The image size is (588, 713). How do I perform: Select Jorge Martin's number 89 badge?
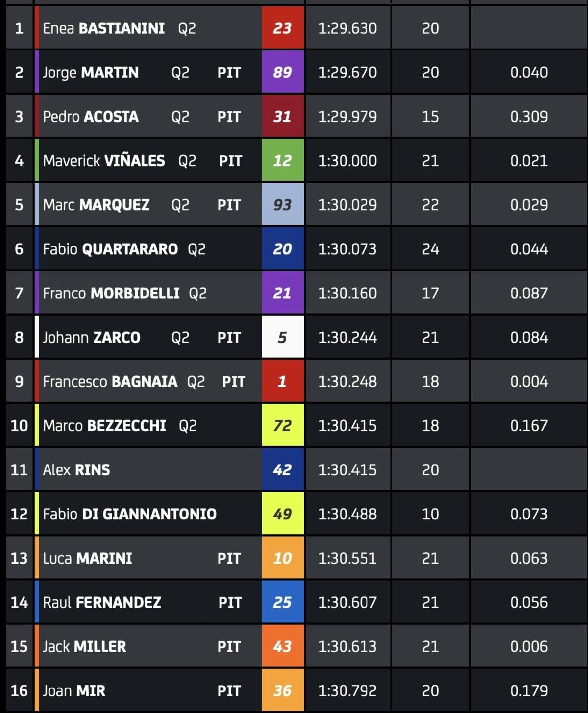pos(283,73)
